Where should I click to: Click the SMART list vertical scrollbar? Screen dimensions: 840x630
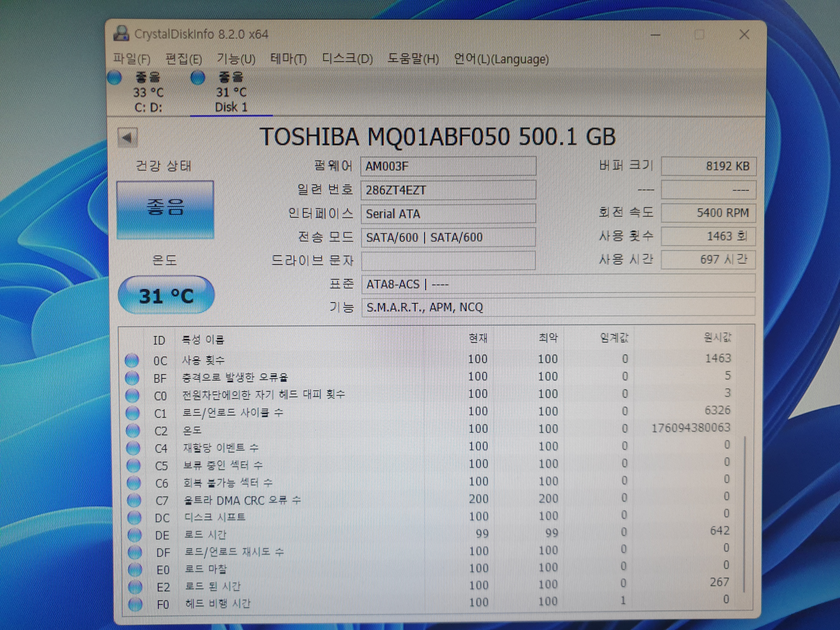click(744, 515)
